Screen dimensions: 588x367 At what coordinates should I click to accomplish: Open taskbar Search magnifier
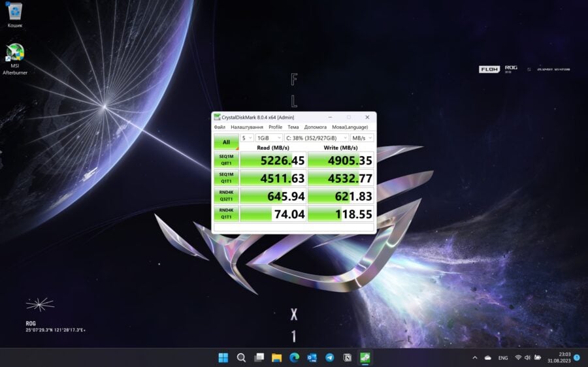(241, 358)
